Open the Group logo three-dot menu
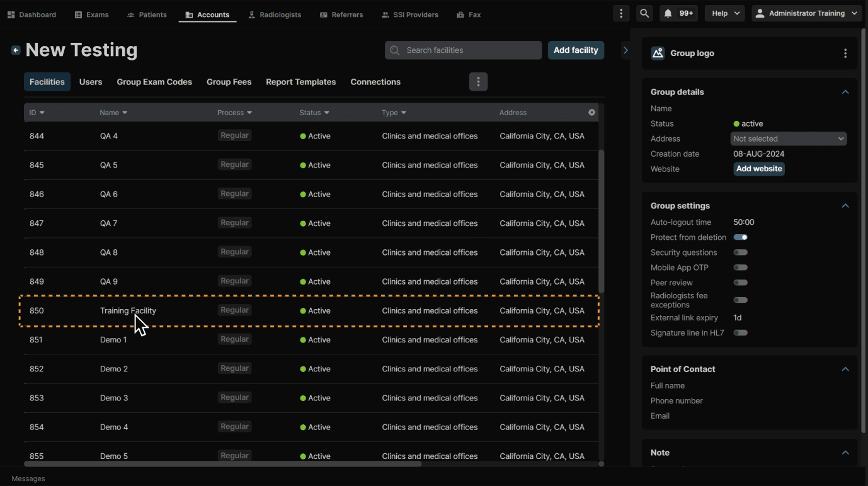This screenshot has height=486, width=868. [x=845, y=54]
